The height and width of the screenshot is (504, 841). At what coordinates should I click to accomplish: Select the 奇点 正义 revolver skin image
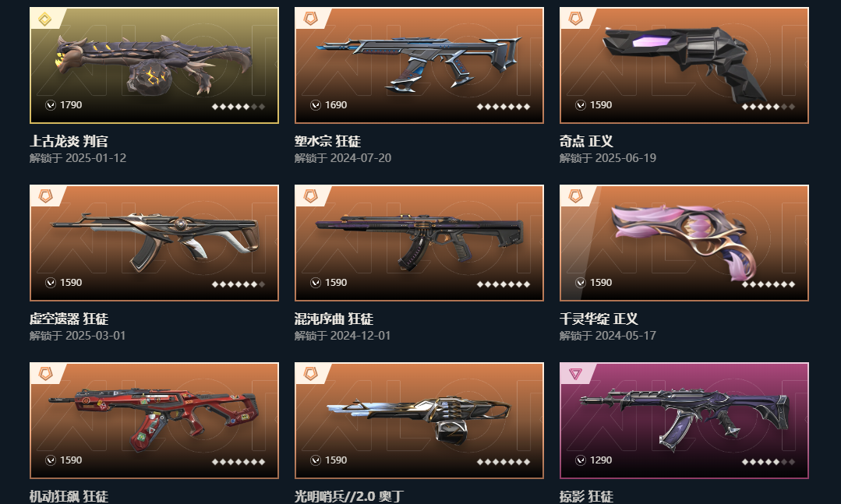[684, 63]
